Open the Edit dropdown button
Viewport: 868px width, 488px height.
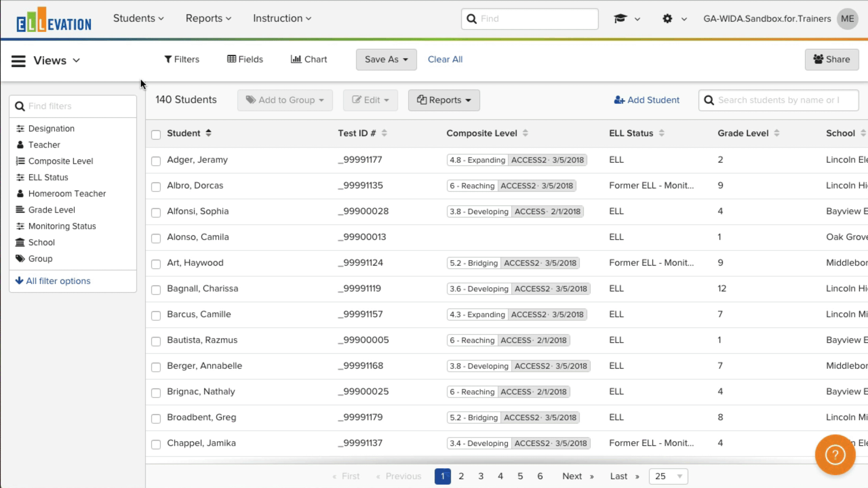370,100
